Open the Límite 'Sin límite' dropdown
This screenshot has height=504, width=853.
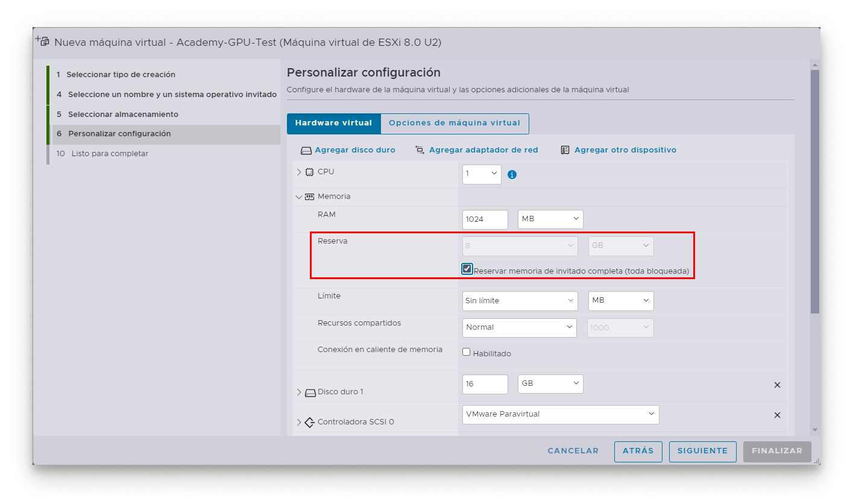[x=520, y=301]
